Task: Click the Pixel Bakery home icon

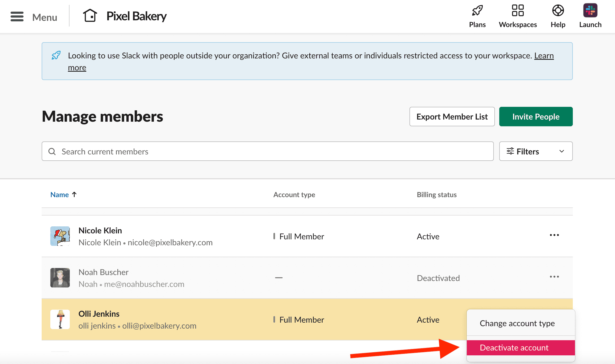Action: pos(90,16)
